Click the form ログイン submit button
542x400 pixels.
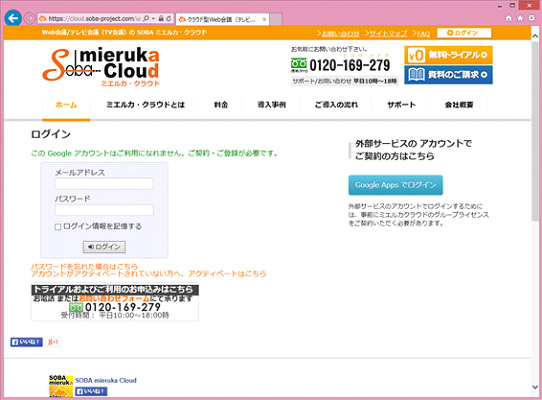(x=104, y=247)
